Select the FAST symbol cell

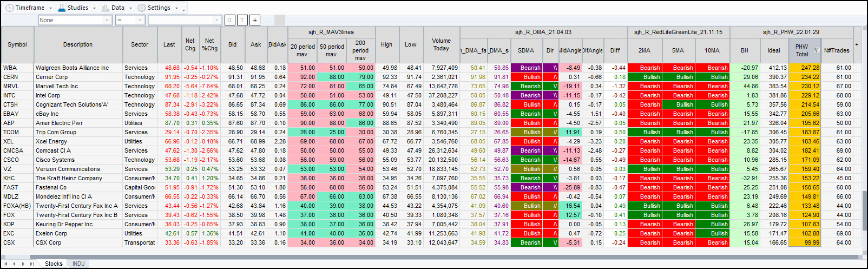point(17,187)
